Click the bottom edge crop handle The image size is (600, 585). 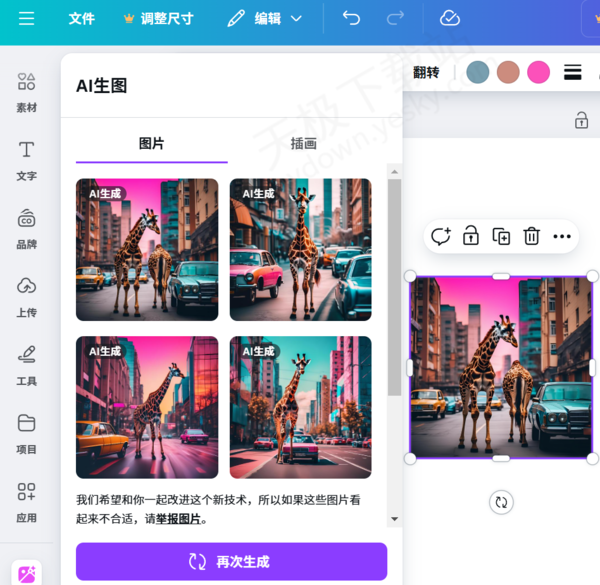pyautogui.click(x=501, y=458)
